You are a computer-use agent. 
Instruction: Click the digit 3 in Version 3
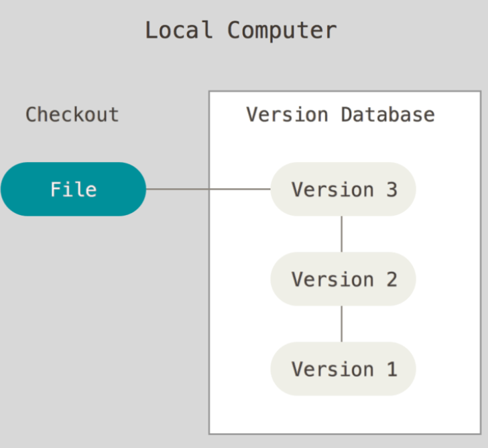(x=392, y=190)
